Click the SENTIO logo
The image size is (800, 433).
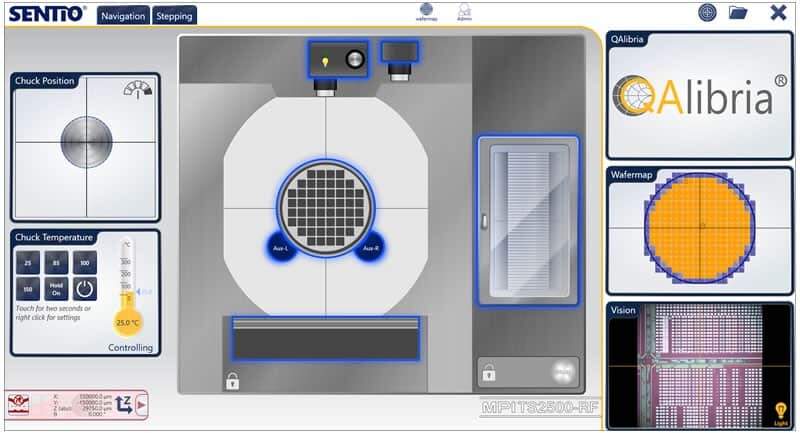(47, 14)
